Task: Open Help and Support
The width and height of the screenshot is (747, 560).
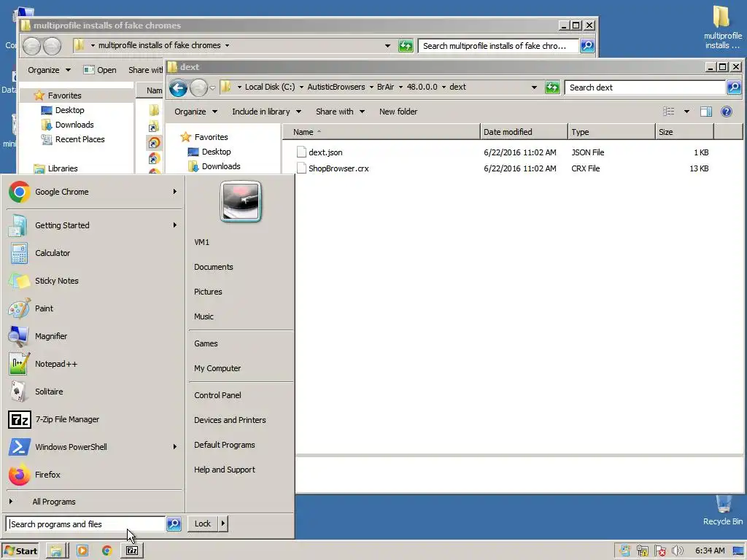Action: [225, 470]
